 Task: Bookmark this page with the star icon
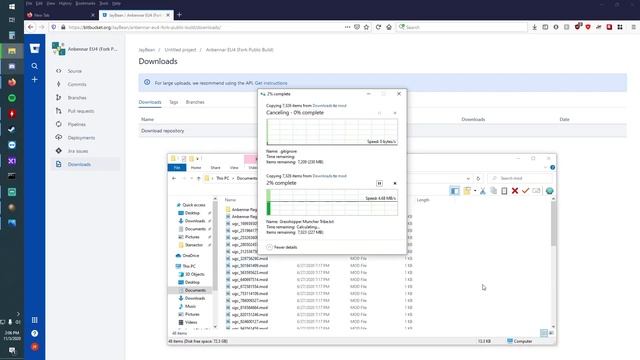tap(367, 27)
